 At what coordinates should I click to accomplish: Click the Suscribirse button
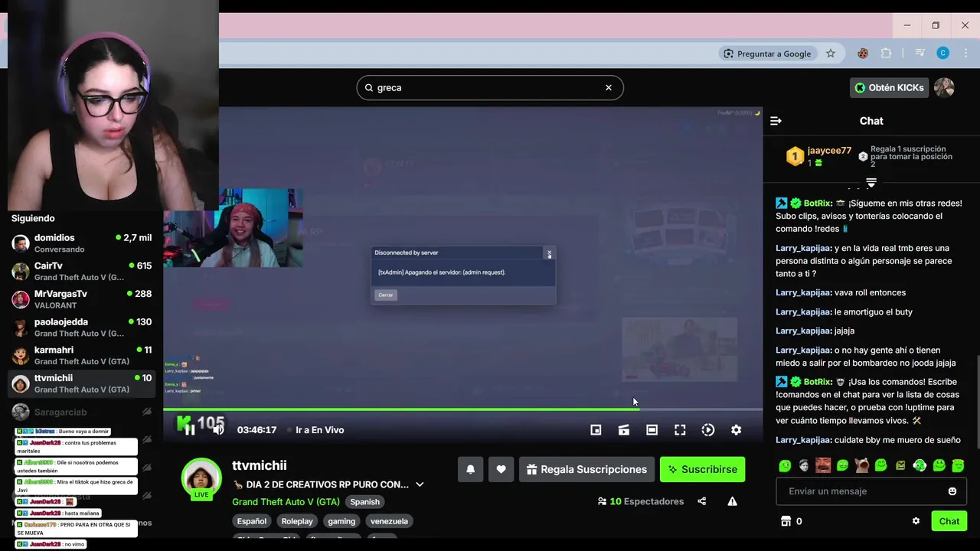702,469
